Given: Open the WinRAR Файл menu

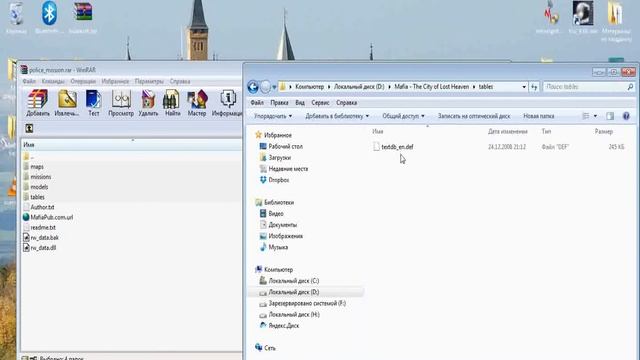Looking at the screenshot, I should (29, 81).
